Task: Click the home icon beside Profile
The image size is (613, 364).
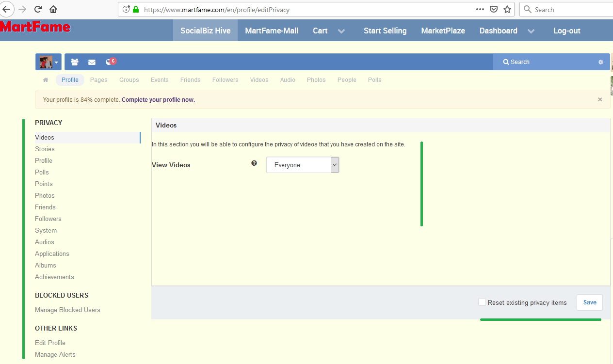Action: click(x=46, y=80)
